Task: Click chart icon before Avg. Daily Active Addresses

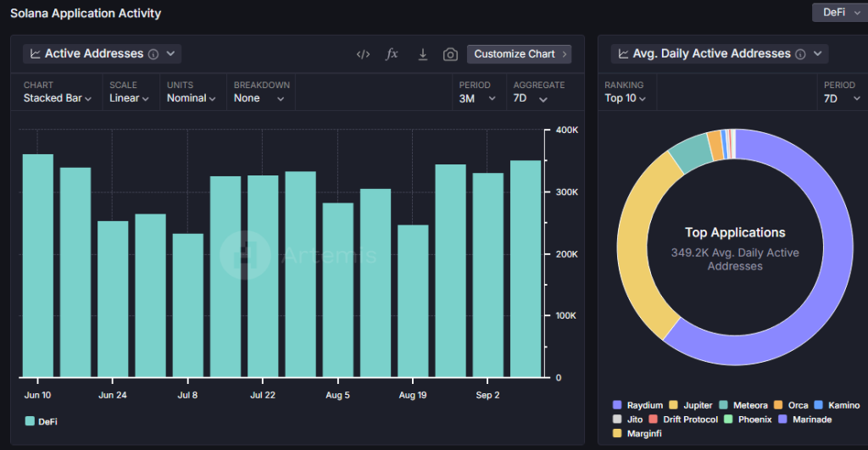Action: (623, 53)
